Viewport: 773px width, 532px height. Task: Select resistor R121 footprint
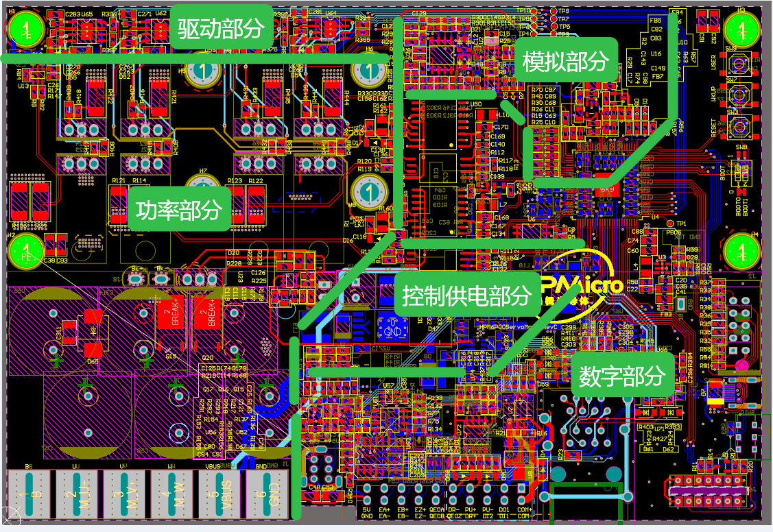[x=118, y=205]
